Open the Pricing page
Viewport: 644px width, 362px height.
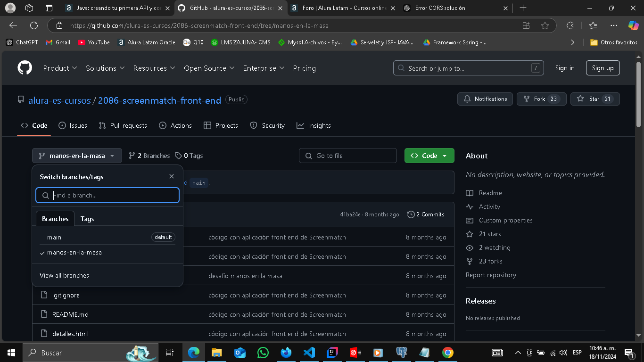point(305,68)
